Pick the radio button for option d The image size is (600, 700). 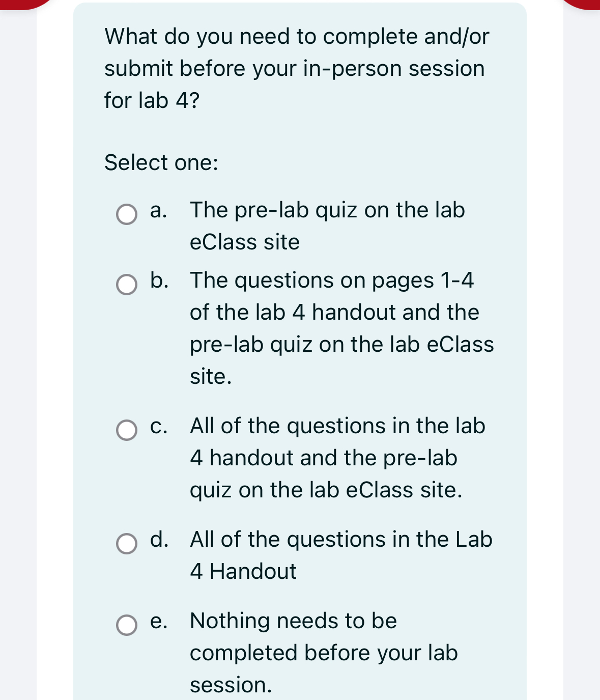click(x=126, y=544)
